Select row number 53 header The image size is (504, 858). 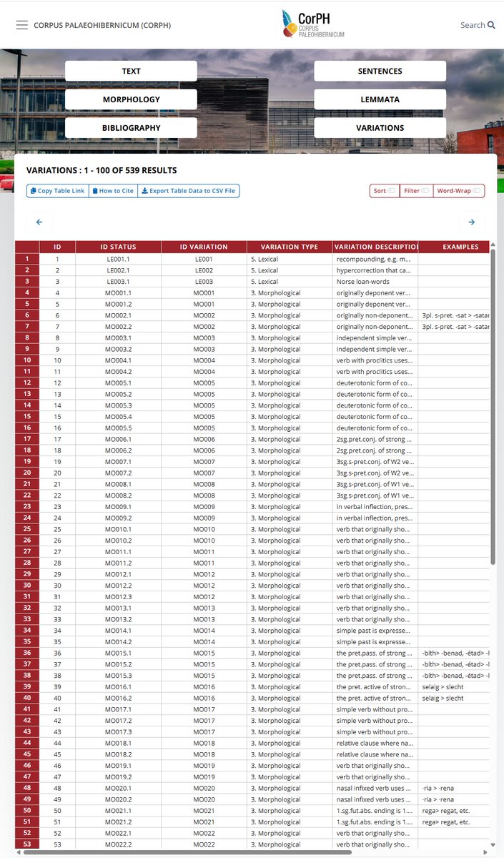(x=27, y=844)
